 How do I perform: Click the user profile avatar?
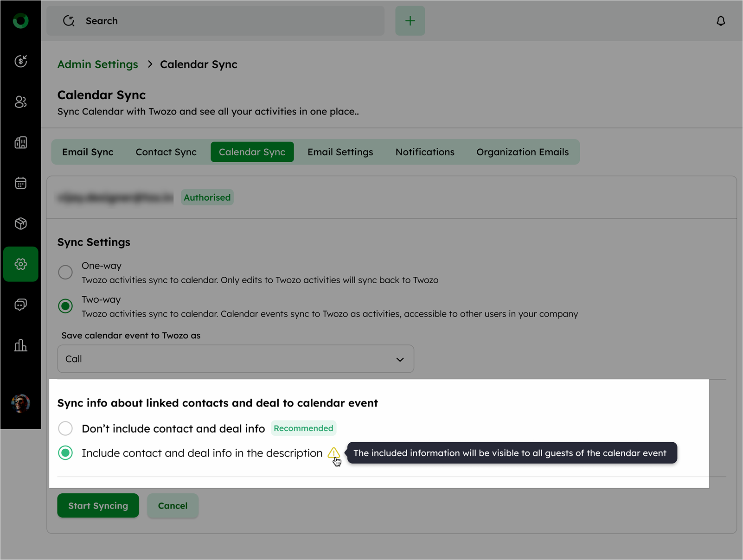point(20,403)
